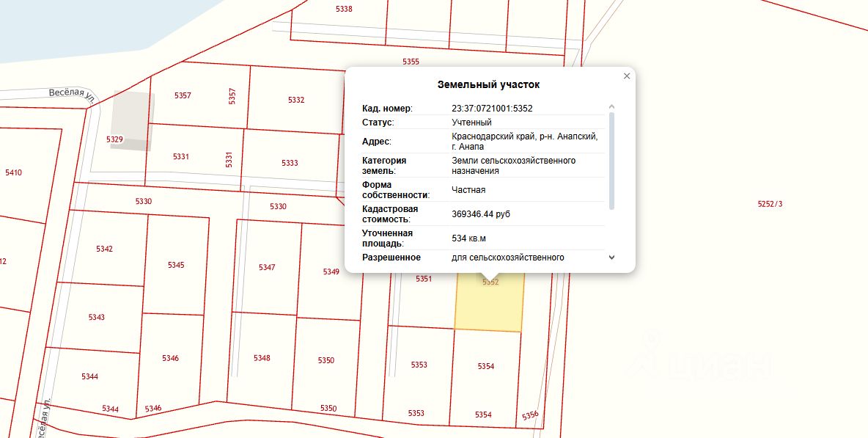Select parcel 5252/3 on the map
This screenshot has width=868, height=438.
tap(770, 204)
